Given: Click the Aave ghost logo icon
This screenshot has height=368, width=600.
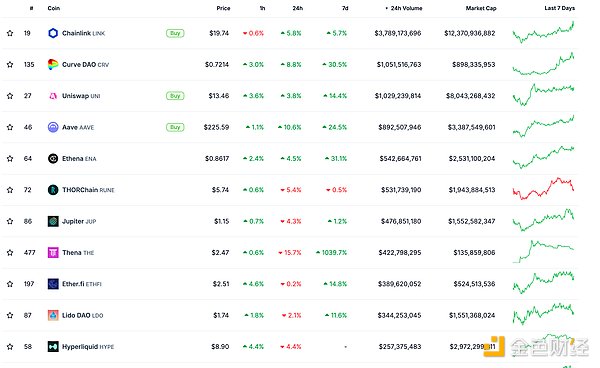Looking at the screenshot, I should 53,127.
